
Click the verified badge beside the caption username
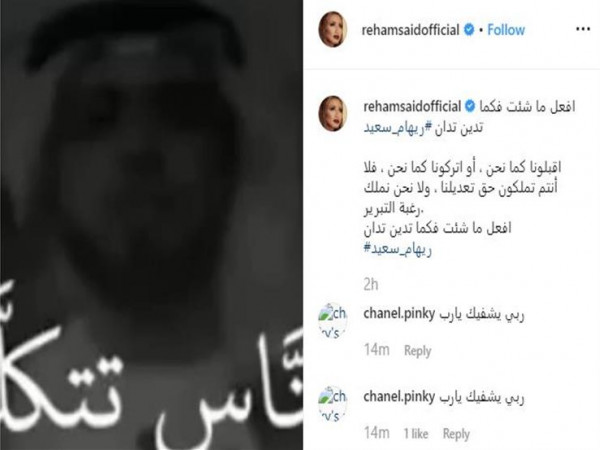470,106
